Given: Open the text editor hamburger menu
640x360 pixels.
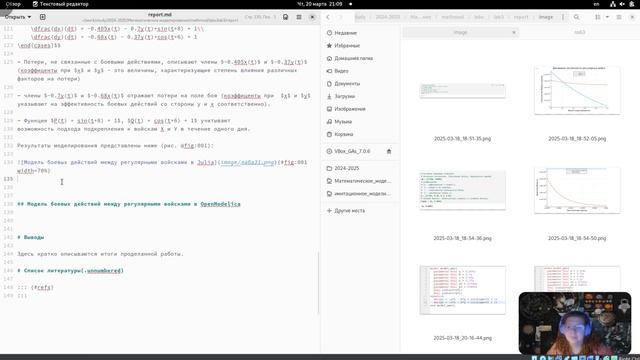Looking at the screenshot, I should pyautogui.click(x=299, y=17).
